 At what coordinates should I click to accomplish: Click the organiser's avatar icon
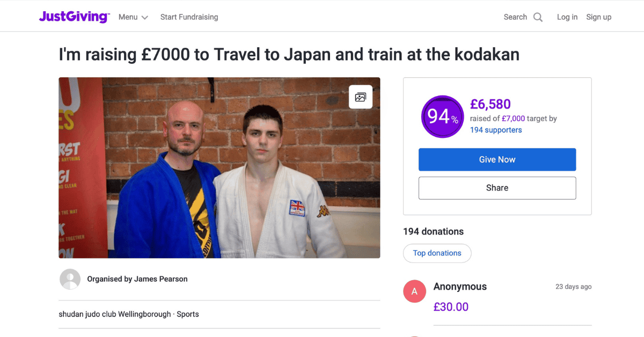tap(70, 279)
